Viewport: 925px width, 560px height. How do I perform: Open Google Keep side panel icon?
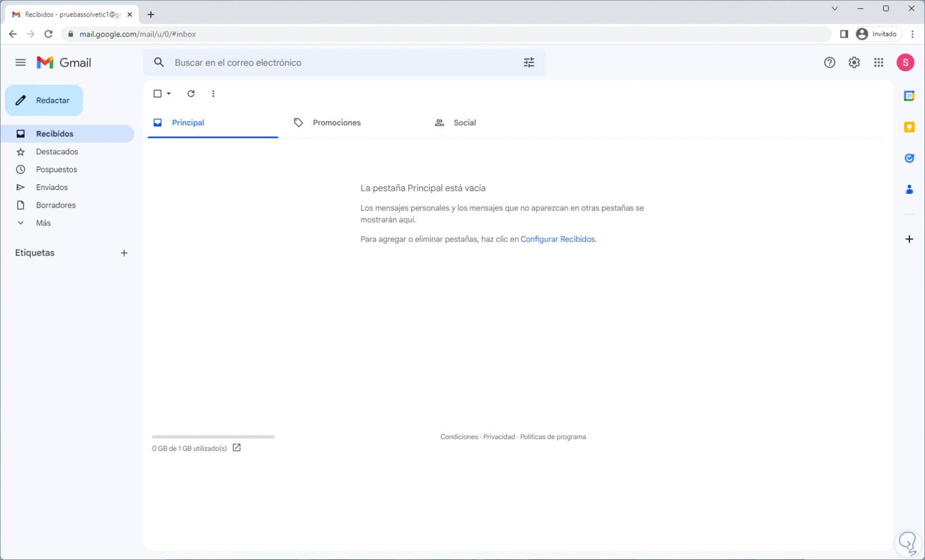coord(909,127)
